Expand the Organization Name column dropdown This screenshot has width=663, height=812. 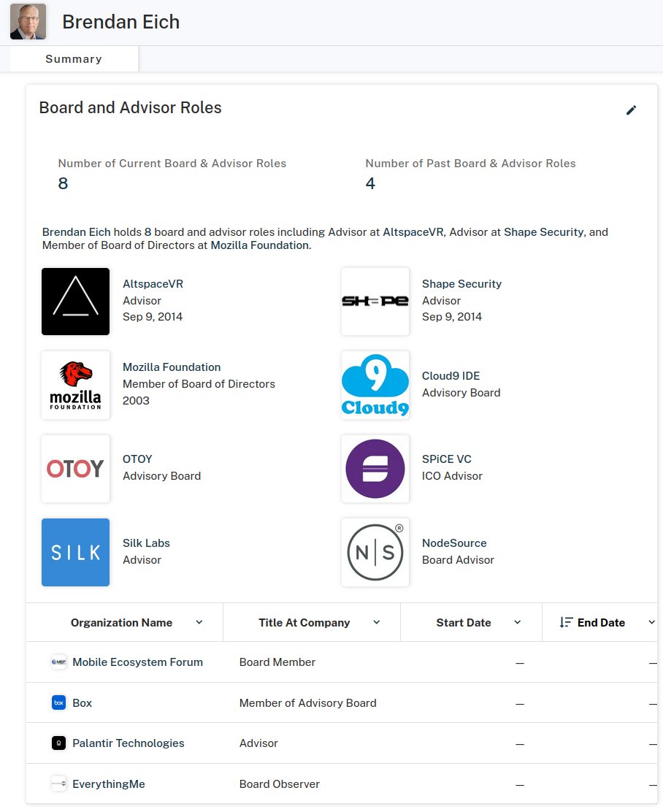199,622
